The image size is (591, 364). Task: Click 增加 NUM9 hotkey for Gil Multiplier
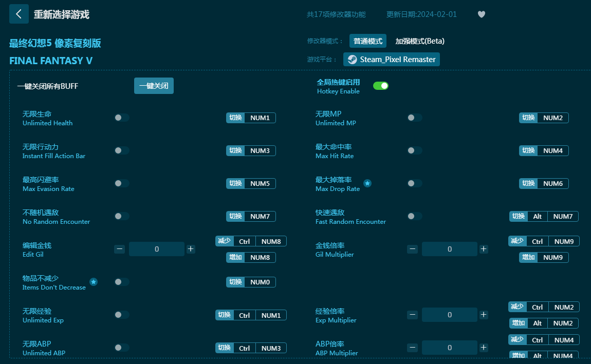click(544, 258)
